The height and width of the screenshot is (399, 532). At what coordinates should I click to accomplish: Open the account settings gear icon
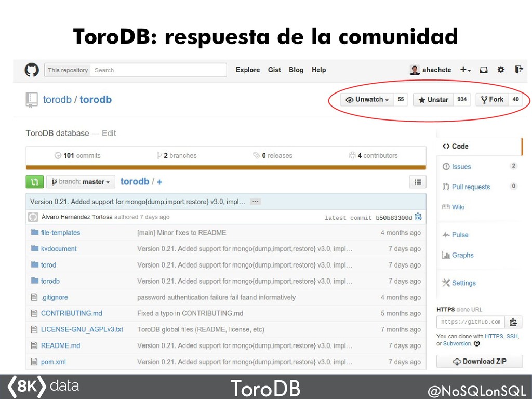click(501, 70)
